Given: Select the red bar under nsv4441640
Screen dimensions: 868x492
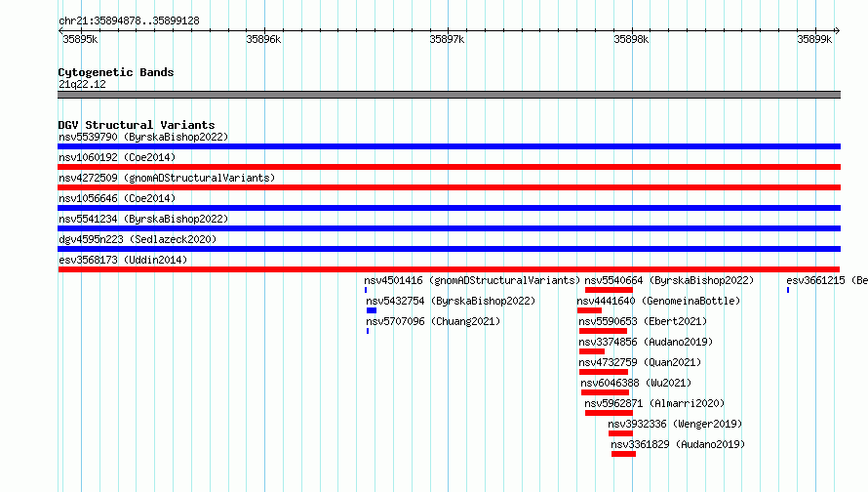Looking at the screenshot, I should tap(589, 310).
